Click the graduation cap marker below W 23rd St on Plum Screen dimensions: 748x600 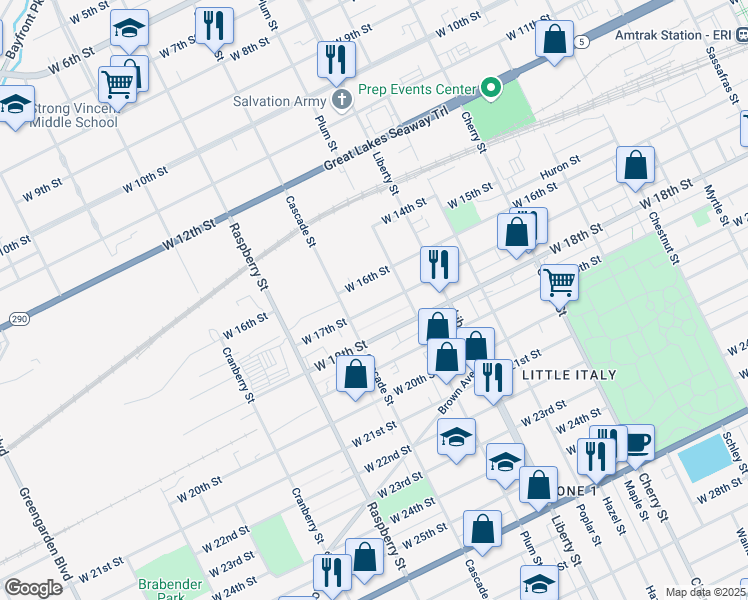505,464
